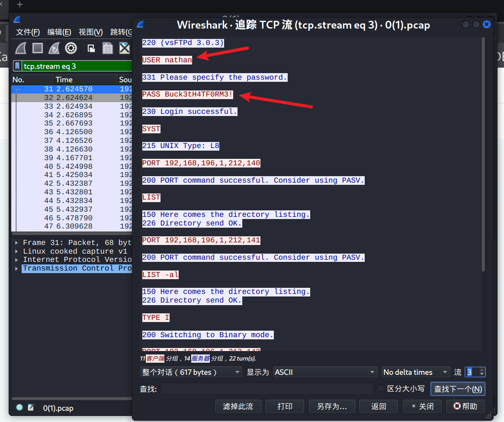Click the 另存为... save as button
504x422 pixels.
click(x=332, y=406)
